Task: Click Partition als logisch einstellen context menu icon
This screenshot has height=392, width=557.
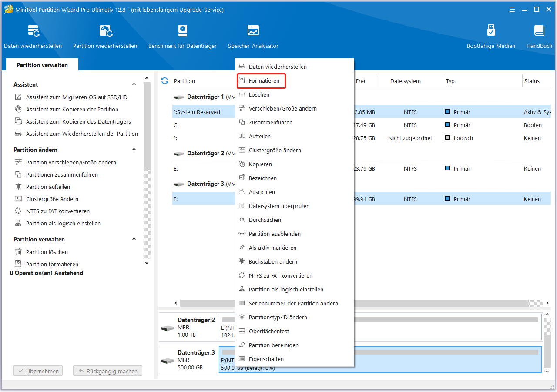Action: pos(242,290)
